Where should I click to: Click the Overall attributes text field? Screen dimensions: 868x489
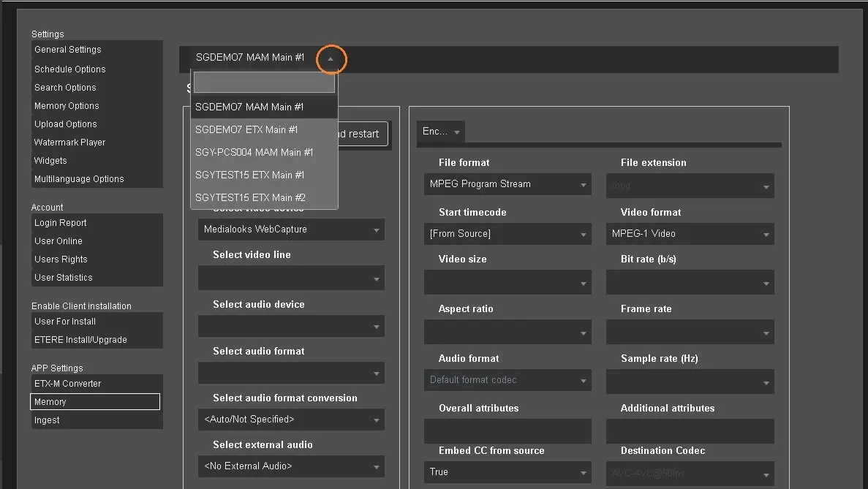pyautogui.click(x=507, y=431)
